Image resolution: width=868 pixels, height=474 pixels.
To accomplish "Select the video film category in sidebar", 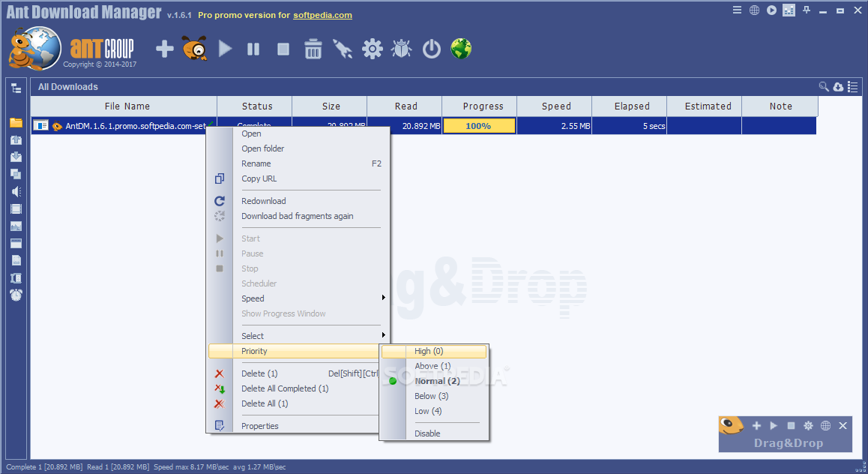I will tap(16, 208).
